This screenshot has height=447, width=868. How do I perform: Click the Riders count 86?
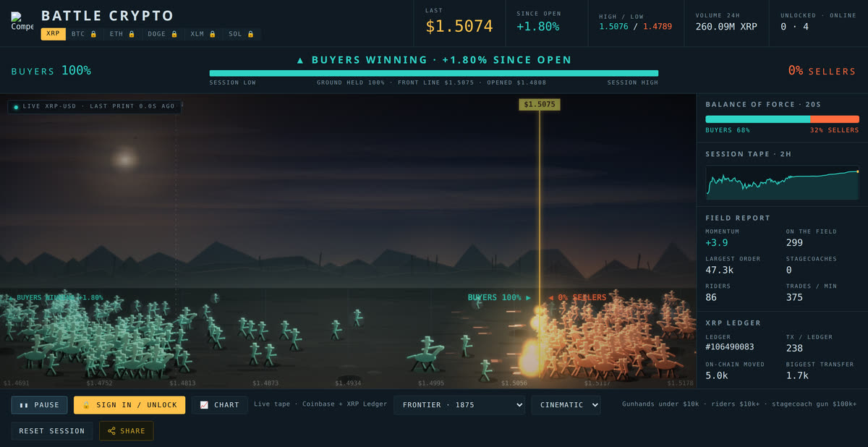[711, 297]
